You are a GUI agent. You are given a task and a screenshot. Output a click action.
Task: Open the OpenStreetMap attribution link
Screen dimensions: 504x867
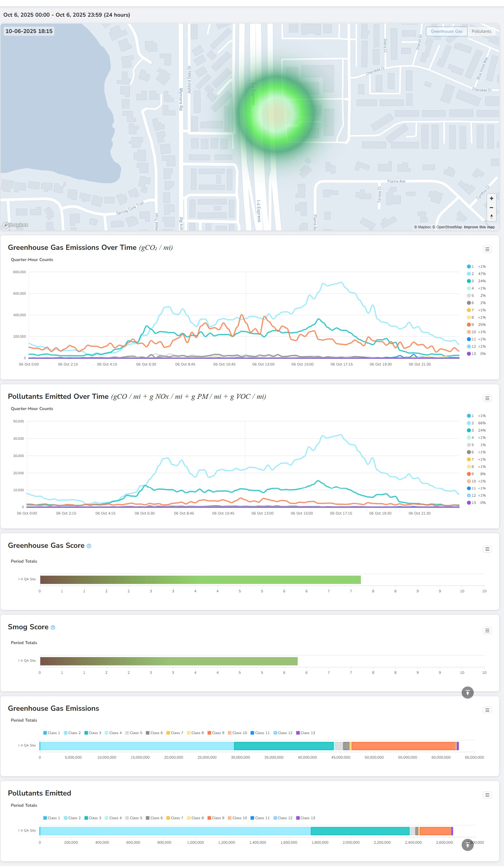[x=449, y=227]
